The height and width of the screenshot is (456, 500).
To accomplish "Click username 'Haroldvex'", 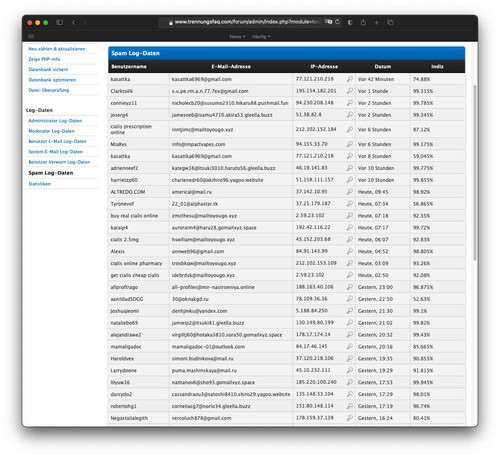I will tap(122, 359).
